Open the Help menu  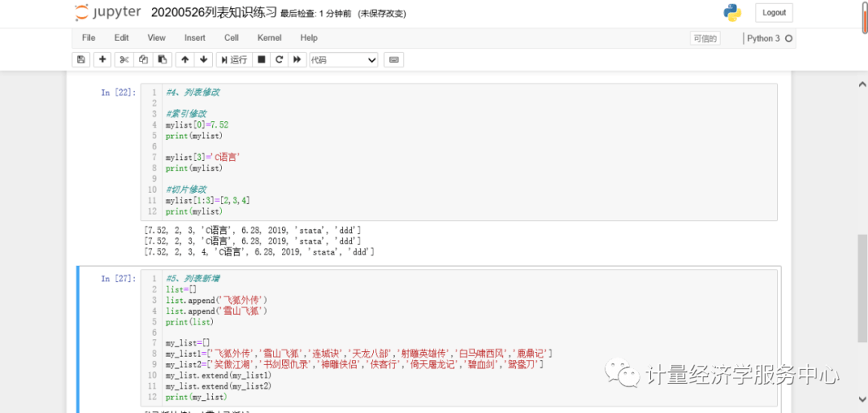[309, 38]
